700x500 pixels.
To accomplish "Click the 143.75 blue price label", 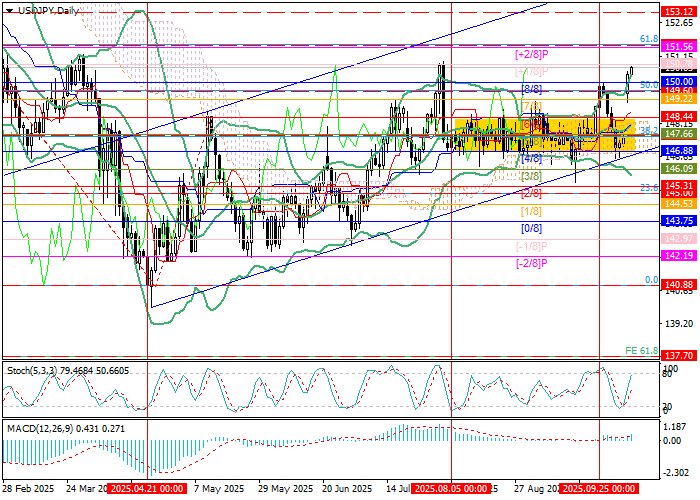I will pos(679,221).
